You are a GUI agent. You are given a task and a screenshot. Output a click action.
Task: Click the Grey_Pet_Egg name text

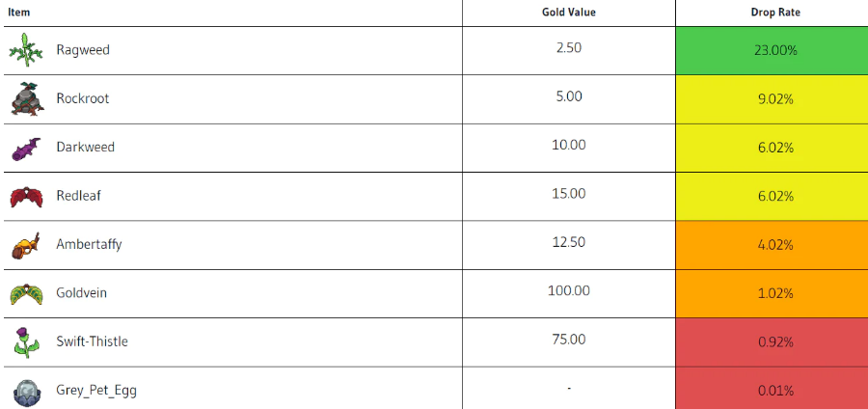102,391
